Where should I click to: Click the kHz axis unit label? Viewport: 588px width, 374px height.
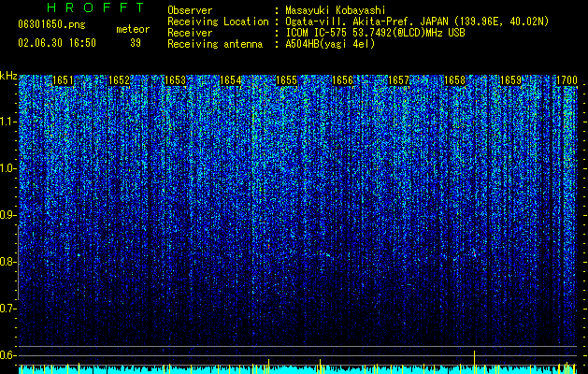(x=8, y=76)
